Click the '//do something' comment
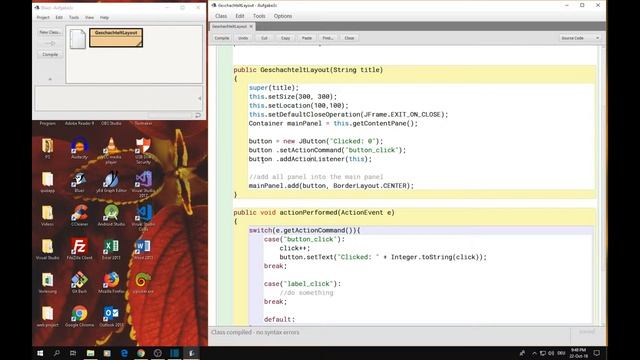The width and height of the screenshot is (640, 360). [307, 293]
